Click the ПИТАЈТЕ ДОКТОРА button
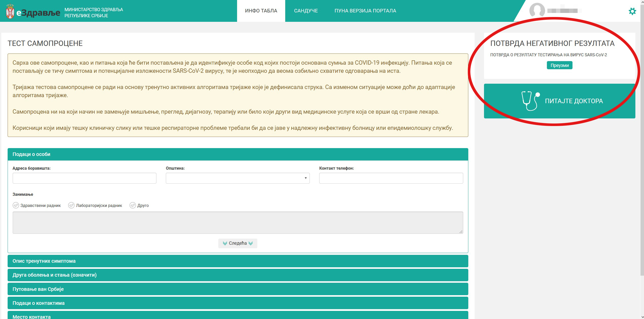Screen dimensions: 644x319 click(x=574, y=101)
